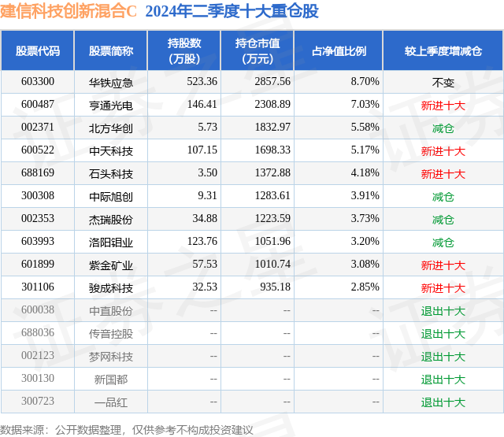The height and width of the screenshot is (437, 504).
Task: Click the 股票简称 column header
Action: click(x=111, y=50)
